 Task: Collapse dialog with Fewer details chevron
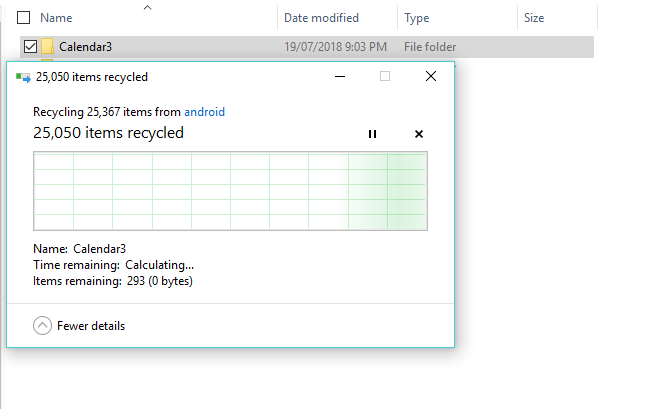42,325
